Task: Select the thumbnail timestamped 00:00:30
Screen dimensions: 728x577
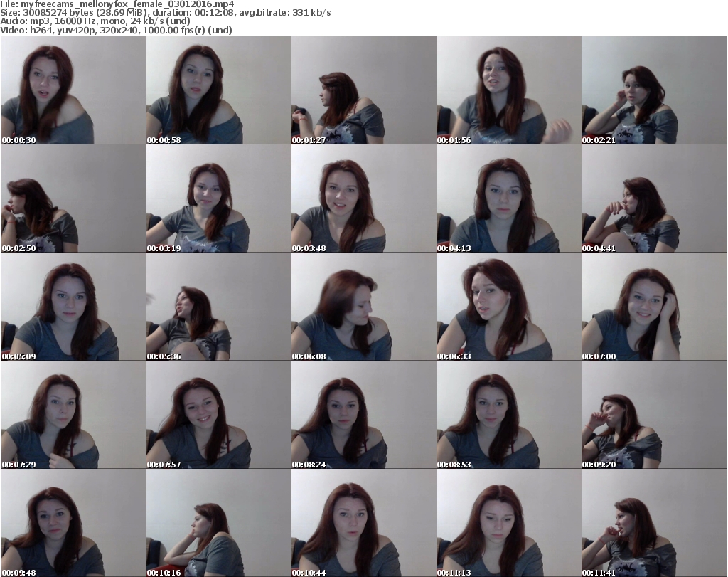Action: (x=74, y=90)
